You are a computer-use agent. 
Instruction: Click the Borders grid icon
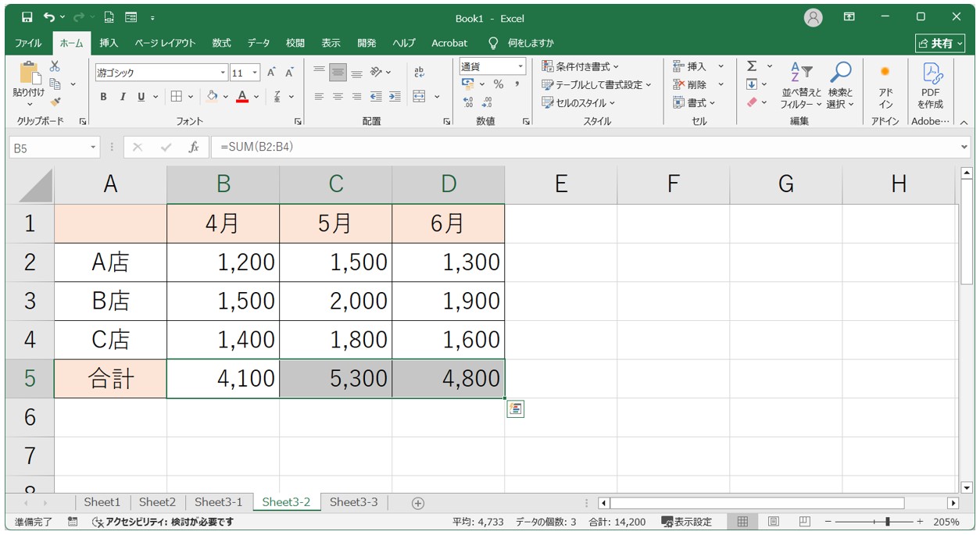tap(177, 97)
